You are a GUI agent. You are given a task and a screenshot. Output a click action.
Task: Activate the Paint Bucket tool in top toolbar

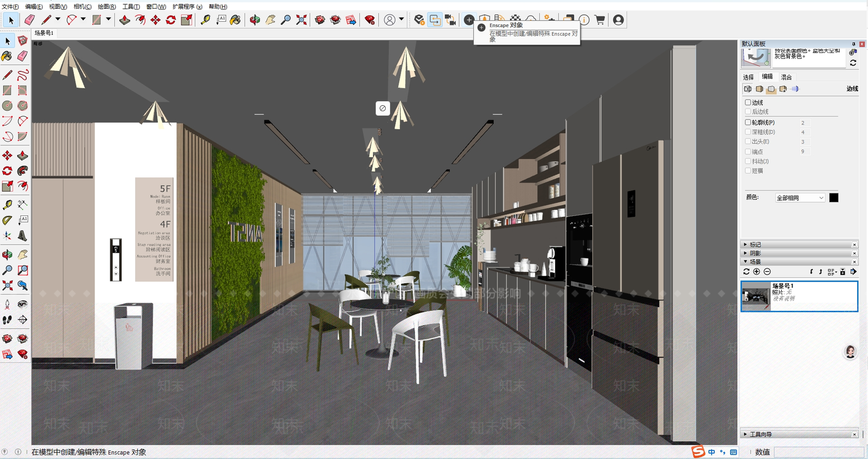(x=235, y=20)
